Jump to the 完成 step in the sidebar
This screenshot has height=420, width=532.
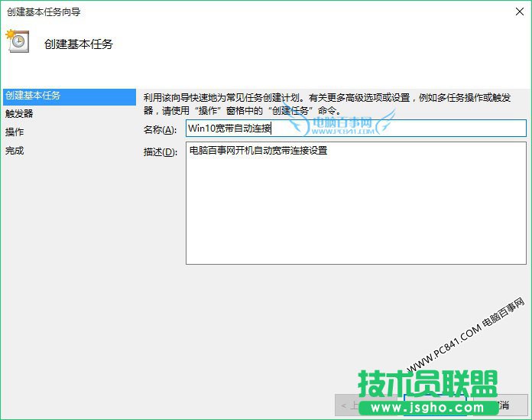coord(15,151)
